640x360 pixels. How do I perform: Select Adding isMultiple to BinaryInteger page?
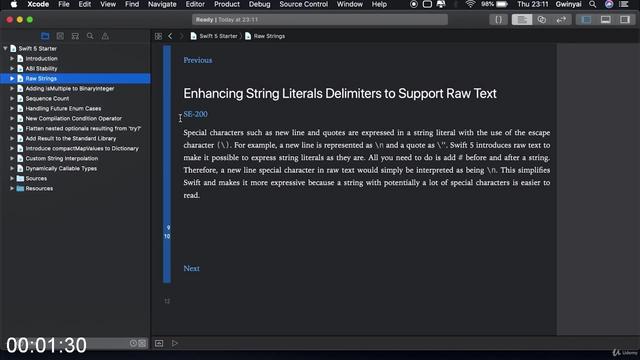pyautogui.click(x=70, y=89)
